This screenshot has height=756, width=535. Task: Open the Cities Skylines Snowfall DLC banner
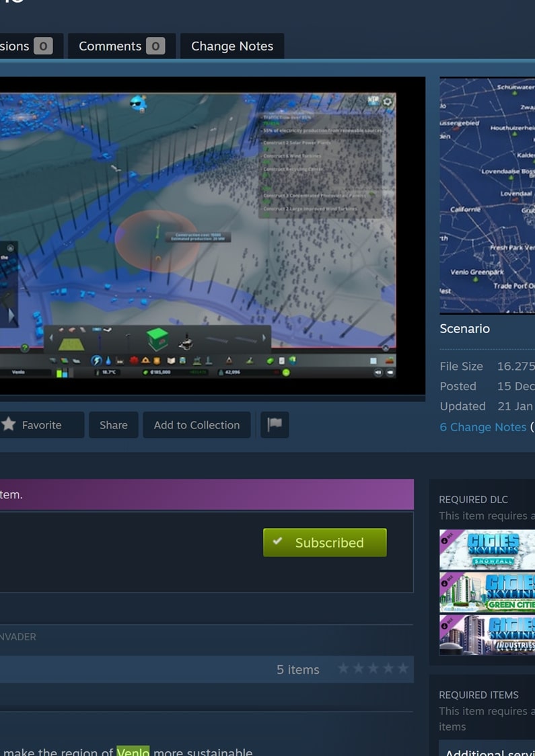pos(487,550)
